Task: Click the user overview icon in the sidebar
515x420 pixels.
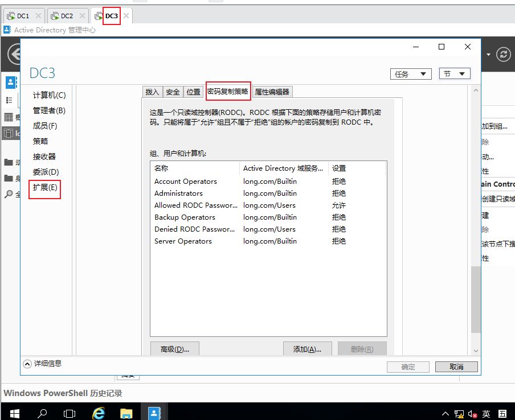Action: 11,82
